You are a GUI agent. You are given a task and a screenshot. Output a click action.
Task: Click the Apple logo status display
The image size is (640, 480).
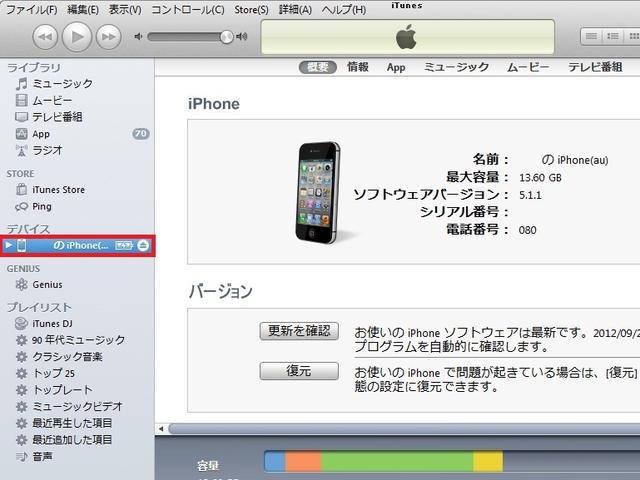pyautogui.click(x=407, y=37)
